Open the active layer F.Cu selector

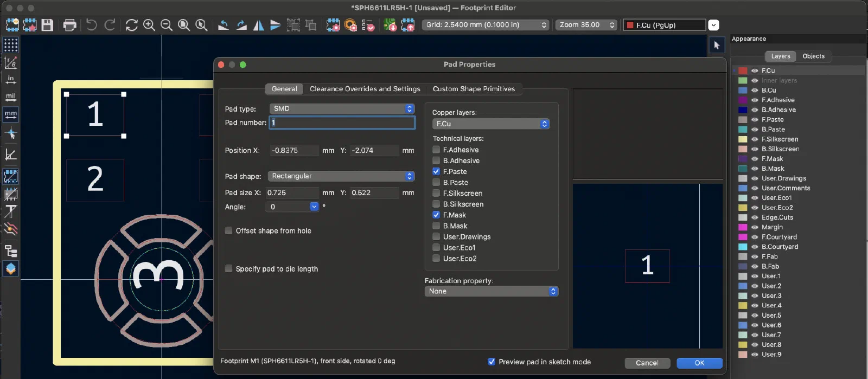pos(665,25)
